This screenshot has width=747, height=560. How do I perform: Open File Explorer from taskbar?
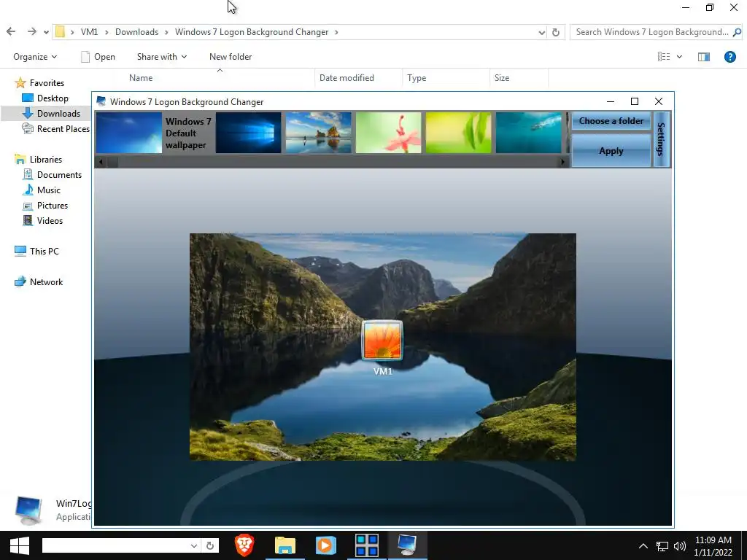[x=285, y=545]
